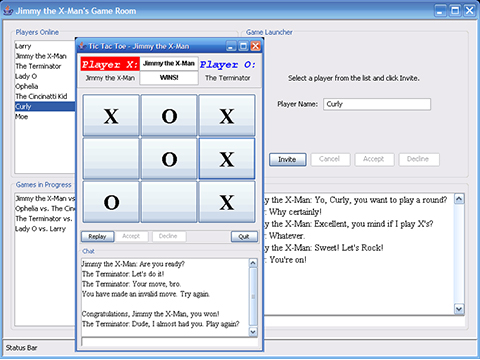Select the Ophelia vs. game in progress
The image size is (480, 360).
[45, 209]
